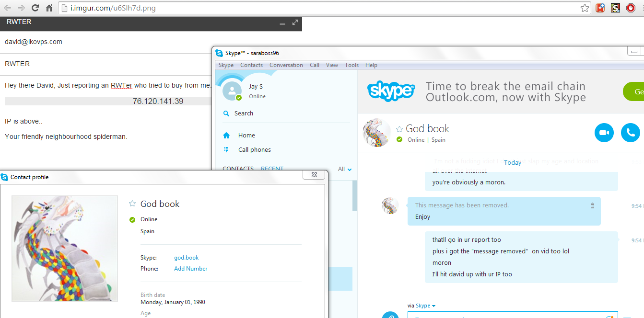Click the green Online status icon in profile
The height and width of the screenshot is (318, 644).
pyautogui.click(x=132, y=219)
